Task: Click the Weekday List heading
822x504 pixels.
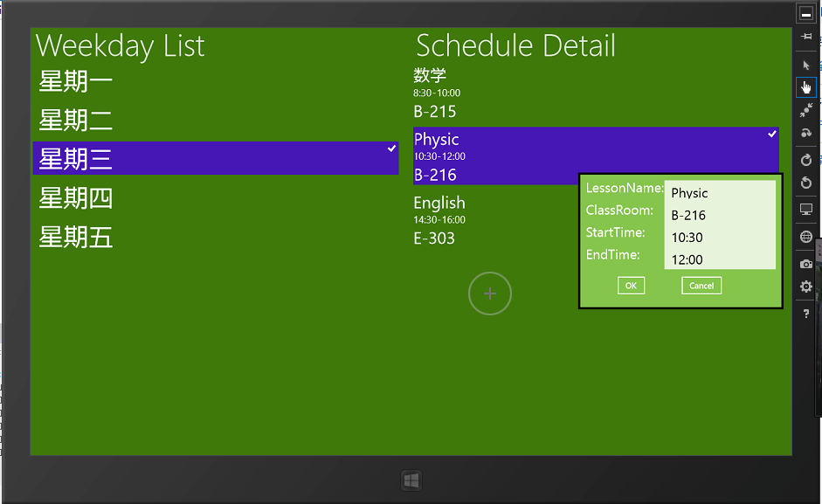Action: point(120,45)
